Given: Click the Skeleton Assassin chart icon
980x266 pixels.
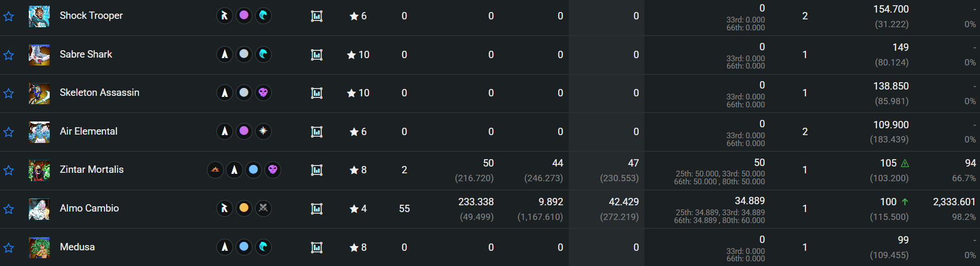Looking at the screenshot, I should pyautogui.click(x=317, y=93).
